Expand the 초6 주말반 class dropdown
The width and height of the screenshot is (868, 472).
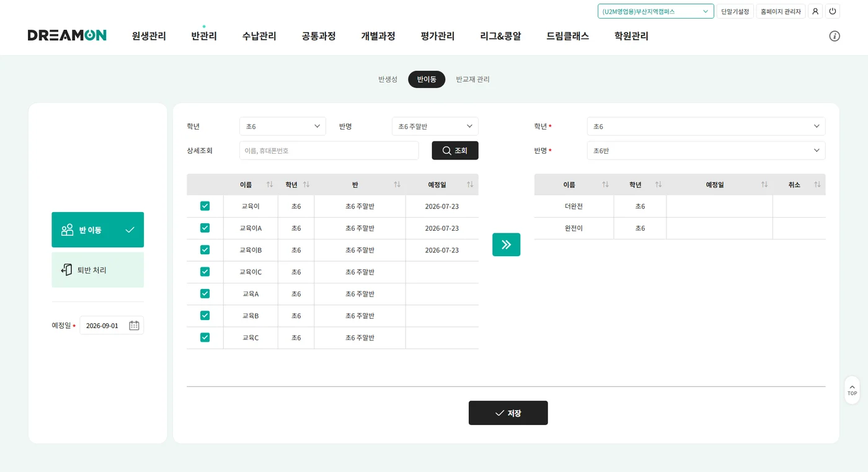point(435,127)
